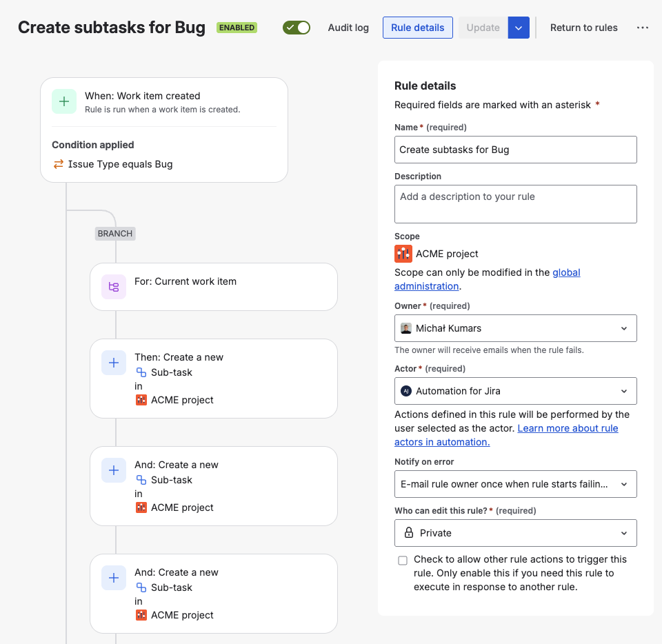Image resolution: width=662 pixels, height=644 pixels.
Task: Open the three-dot more options menu
Action: (643, 28)
